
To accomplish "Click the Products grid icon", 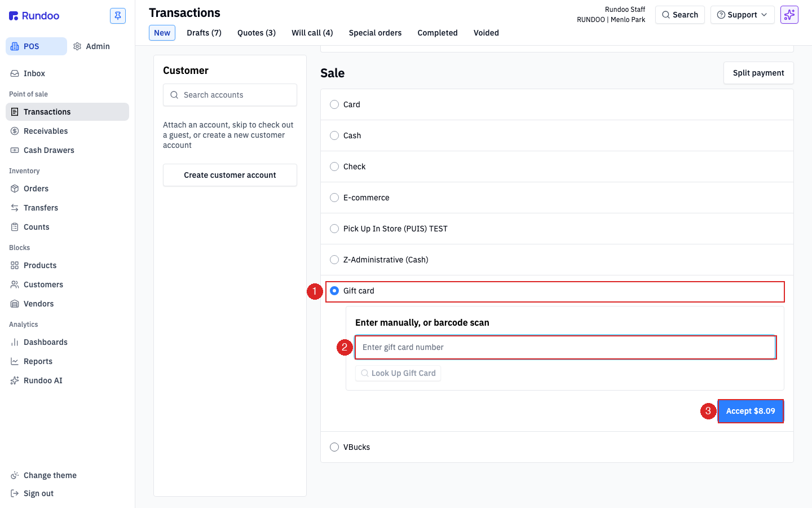I will (15, 265).
